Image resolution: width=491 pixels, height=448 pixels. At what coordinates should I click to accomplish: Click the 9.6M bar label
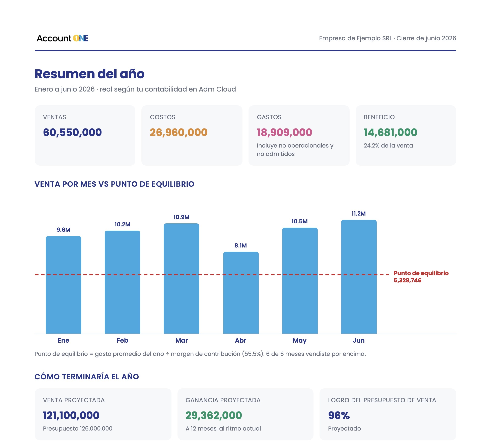click(x=64, y=230)
